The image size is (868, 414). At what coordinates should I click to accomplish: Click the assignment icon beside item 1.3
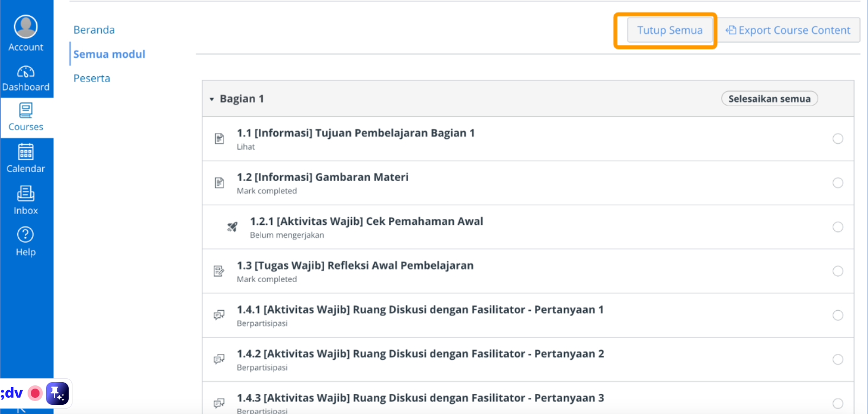coord(219,271)
